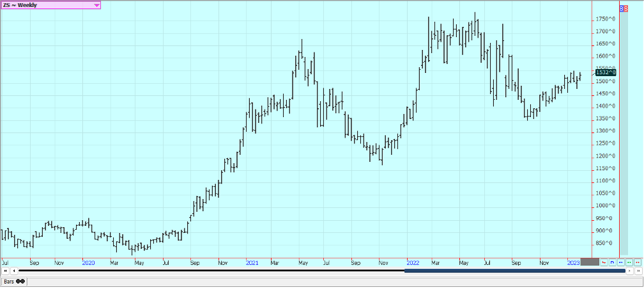Screen dimensions: 644x288
Task: Click the blue B buy button
Action: tap(622, 9)
